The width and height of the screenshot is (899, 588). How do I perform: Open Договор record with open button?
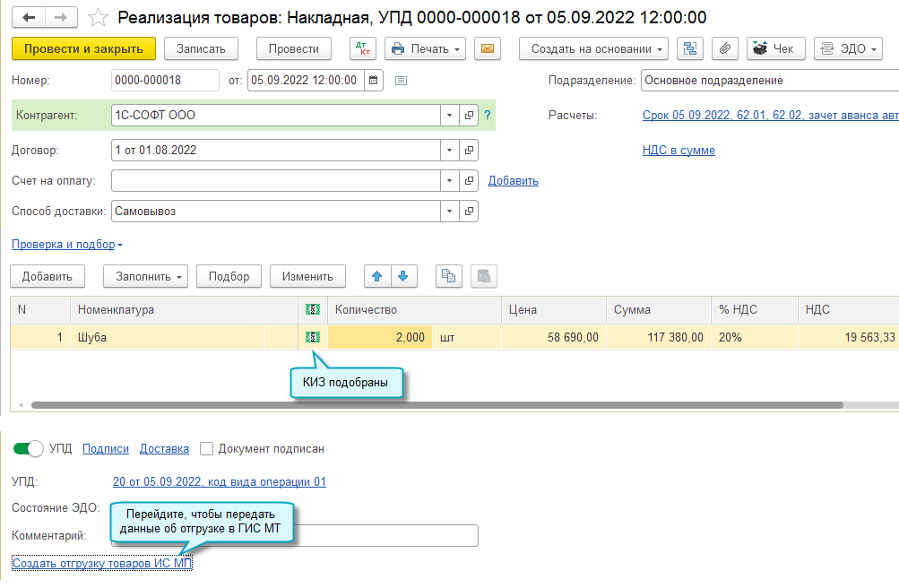[x=469, y=151]
